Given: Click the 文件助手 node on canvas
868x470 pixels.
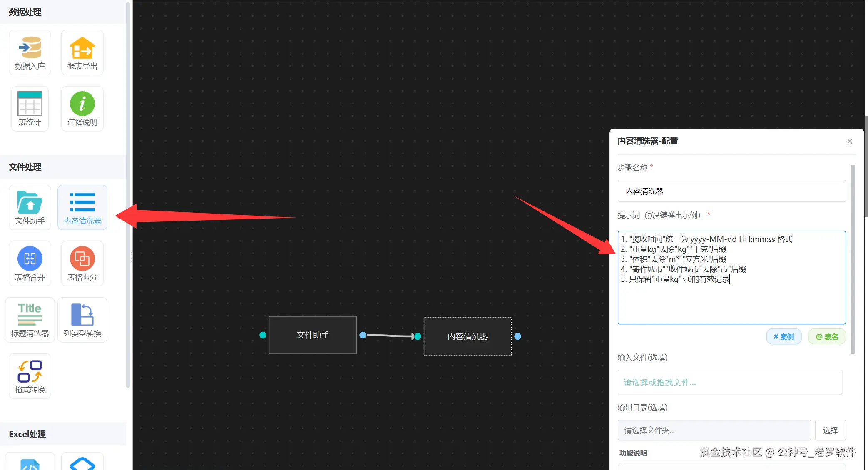Looking at the screenshot, I should (313, 335).
